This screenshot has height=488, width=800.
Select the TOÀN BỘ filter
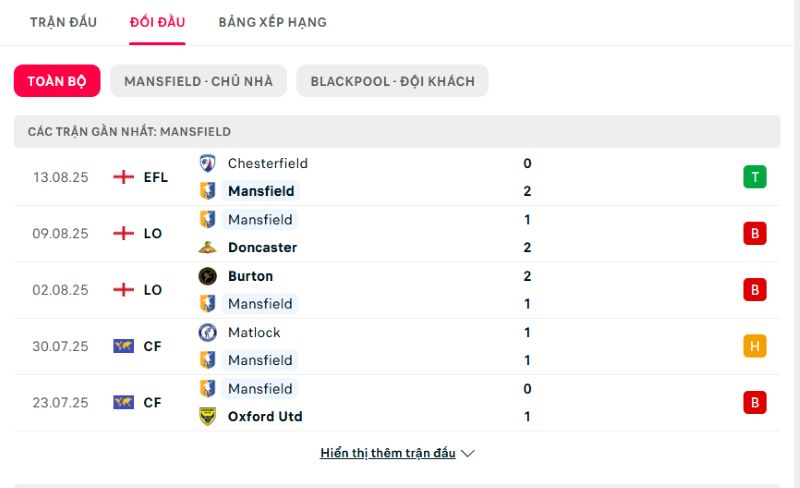[x=57, y=81]
